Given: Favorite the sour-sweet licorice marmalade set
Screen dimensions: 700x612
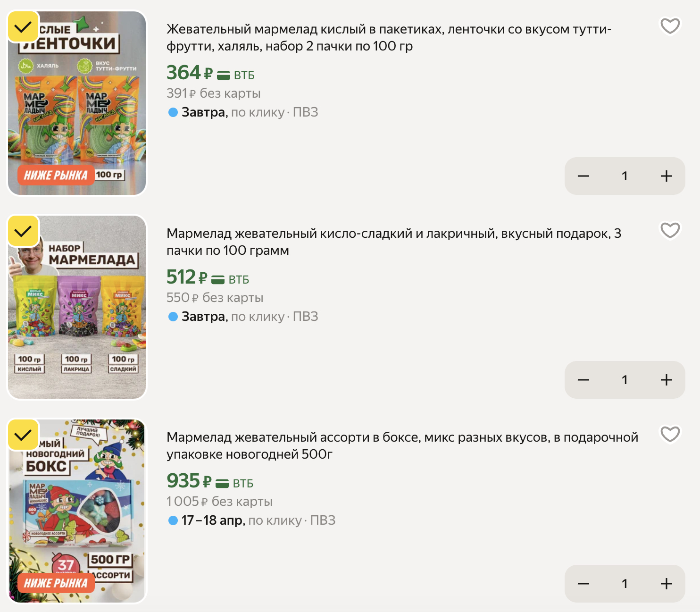Looking at the screenshot, I should pyautogui.click(x=670, y=230).
